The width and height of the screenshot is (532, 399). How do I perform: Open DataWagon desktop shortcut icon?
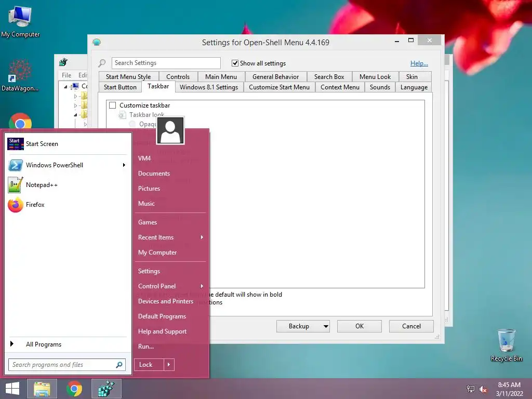click(20, 75)
